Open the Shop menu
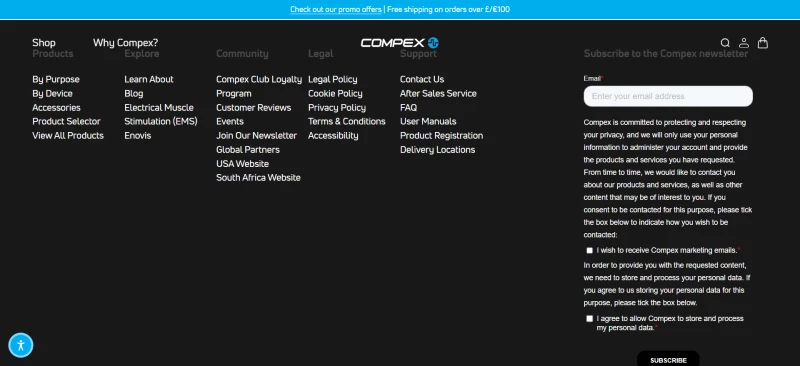Viewport: 800px width, 366px height. tap(44, 43)
